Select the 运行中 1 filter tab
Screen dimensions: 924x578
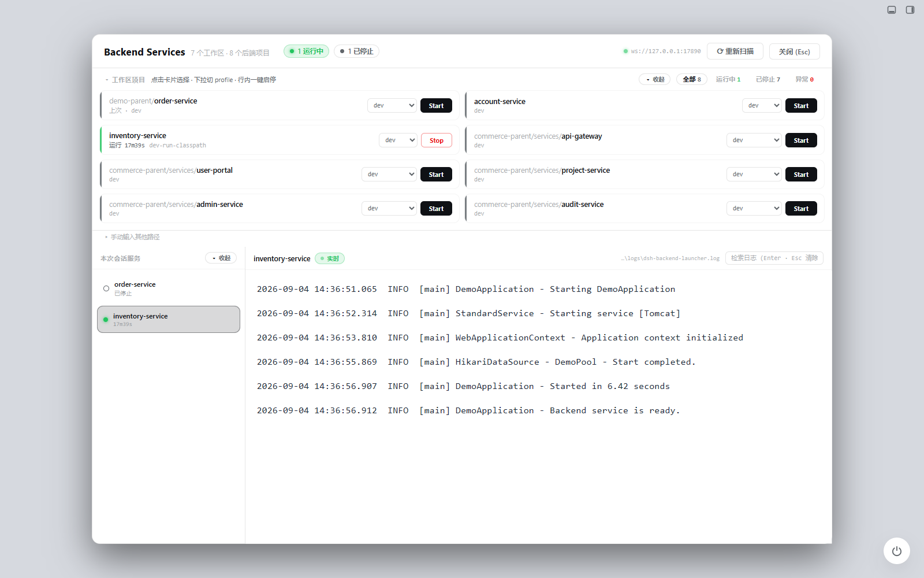728,79
